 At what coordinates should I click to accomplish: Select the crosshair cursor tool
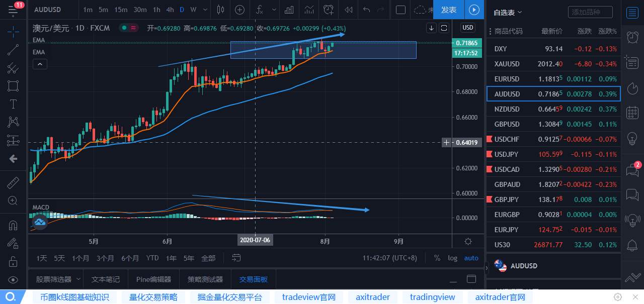click(x=13, y=31)
